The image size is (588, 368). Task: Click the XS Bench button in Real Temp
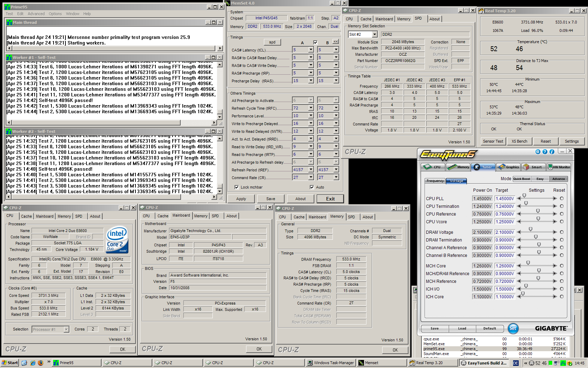pyautogui.click(x=519, y=141)
